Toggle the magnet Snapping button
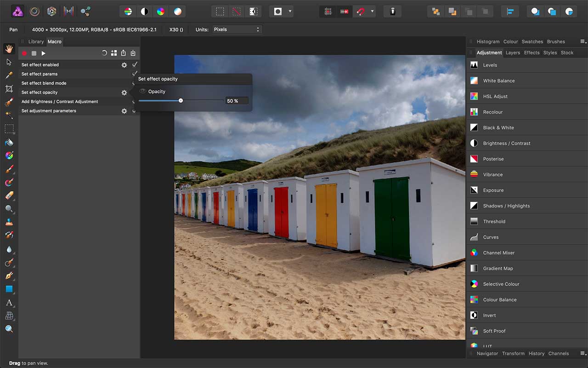588x368 pixels. click(360, 11)
